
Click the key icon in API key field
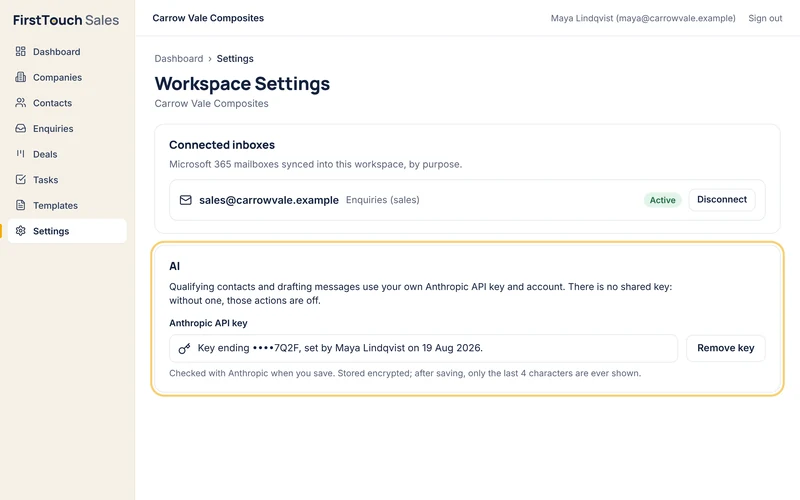coord(184,348)
